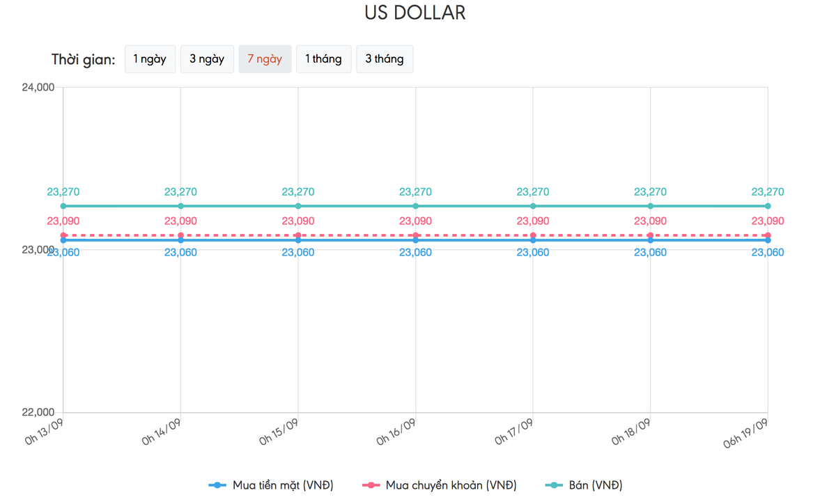Click the blue Mua tiền mặt legend marker

[x=217, y=485]
